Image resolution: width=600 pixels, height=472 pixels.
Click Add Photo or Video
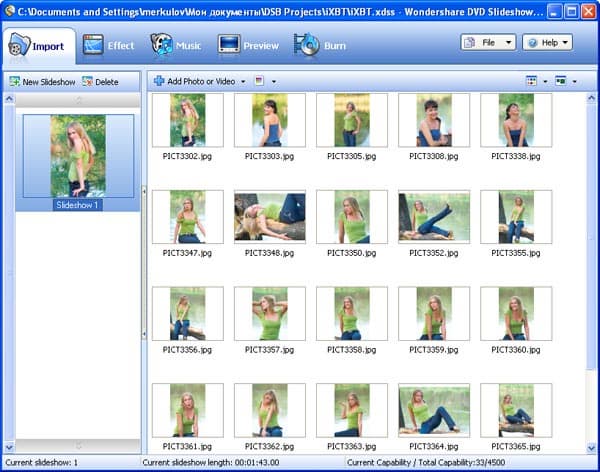(194, 81)
